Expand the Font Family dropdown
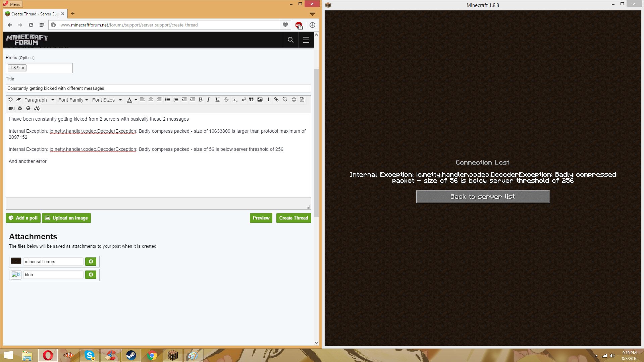Image resolution: width=644 pixels, height=362 pixels. 73,100
